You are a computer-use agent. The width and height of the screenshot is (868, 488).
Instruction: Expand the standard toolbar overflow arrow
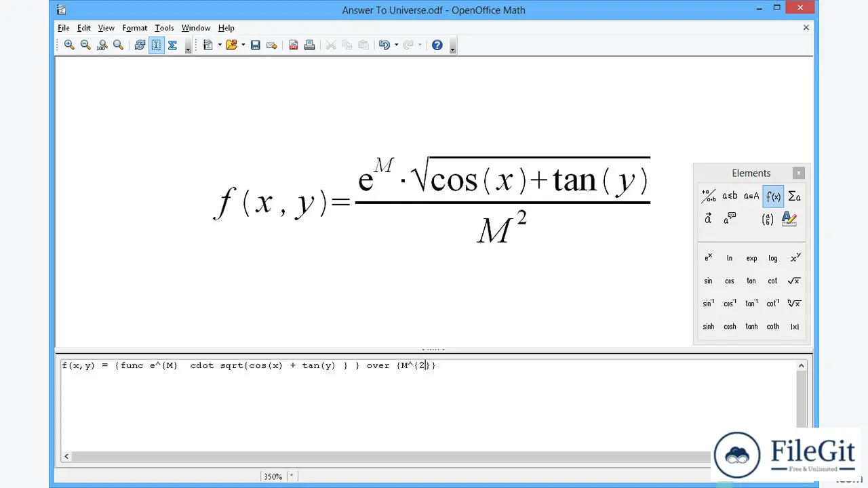tap(452, 46)
